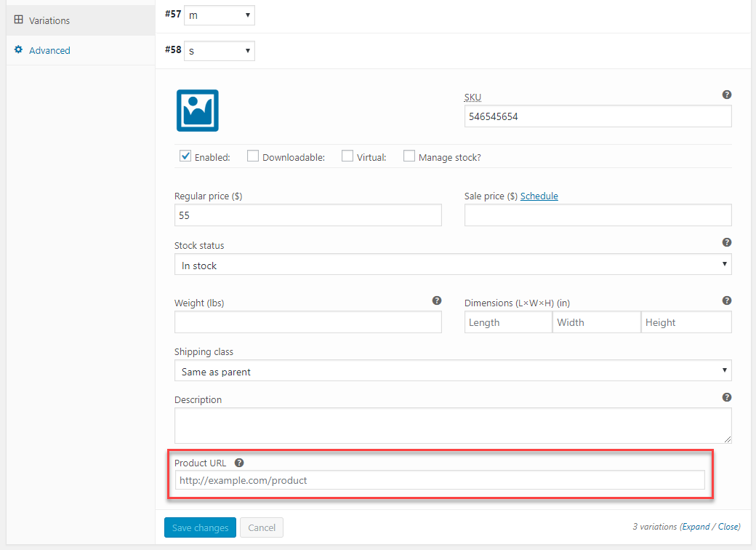Click the help icon for Weight
The height and width of the screenshot is (550, 756).
(437, 300)
